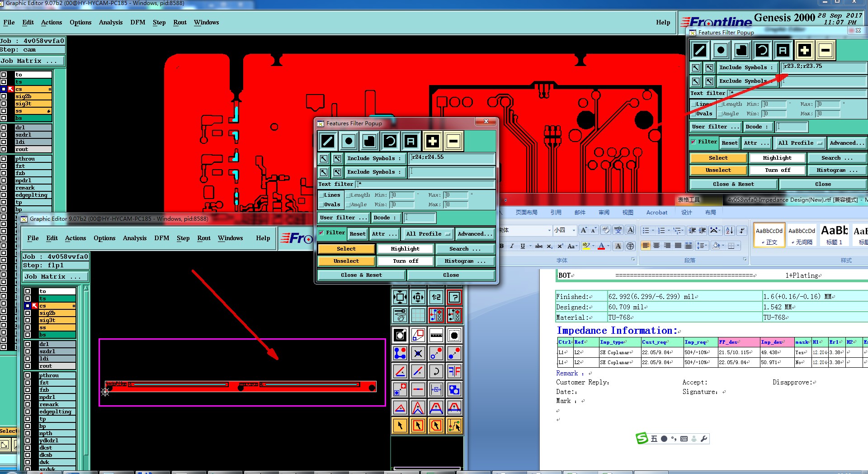Image resolution: width=868 pixels, height=474 pixels.
Task: Open the question mark help tool icon
Action: click(x=454, y=297)
